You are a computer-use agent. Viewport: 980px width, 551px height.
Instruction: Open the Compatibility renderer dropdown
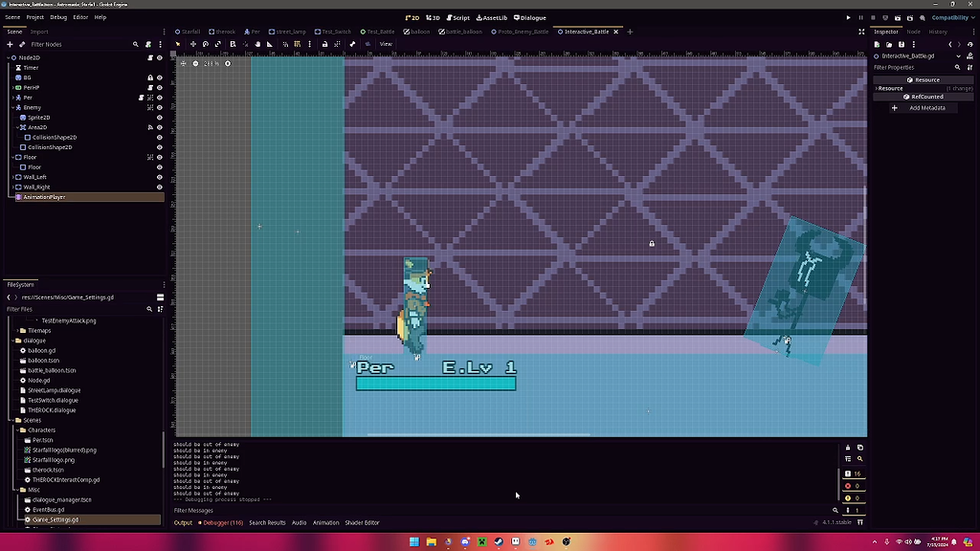point(951,17)
